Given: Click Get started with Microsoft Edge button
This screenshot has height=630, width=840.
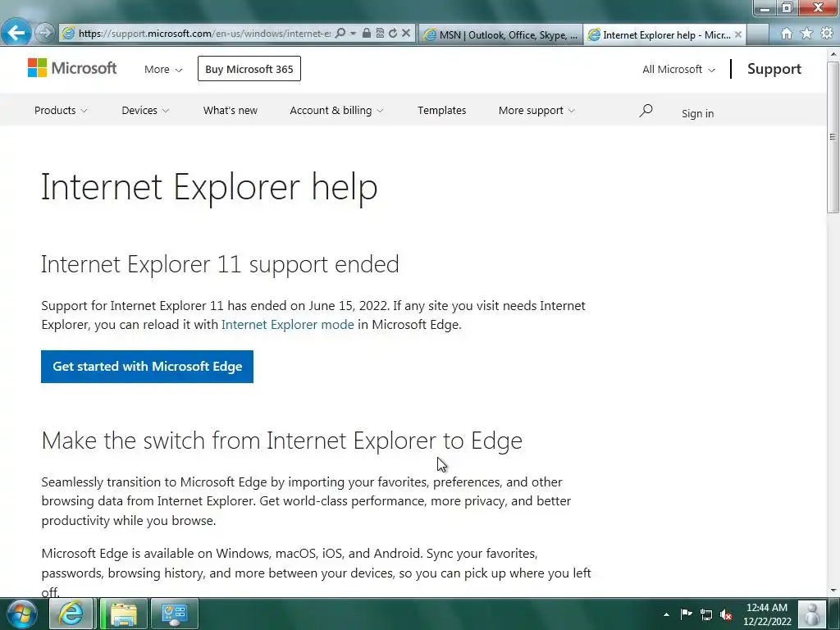Looking at the screenshot, I should click(x=148, y=367).
